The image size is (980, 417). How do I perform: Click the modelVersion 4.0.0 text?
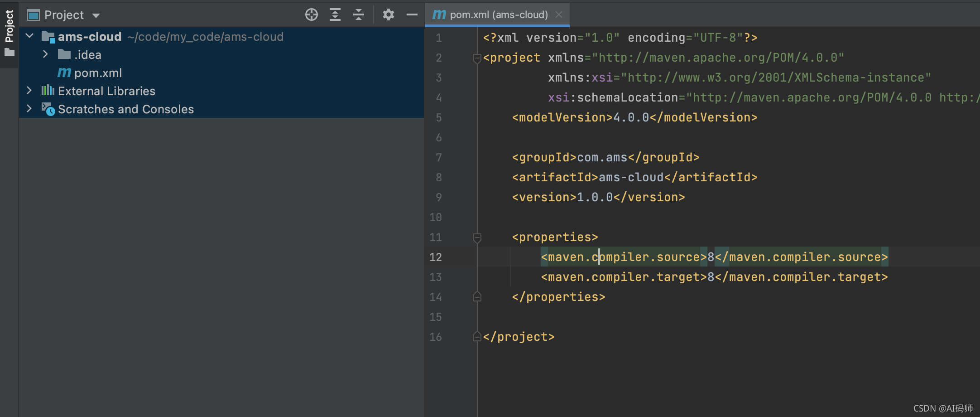pos(631,117)
